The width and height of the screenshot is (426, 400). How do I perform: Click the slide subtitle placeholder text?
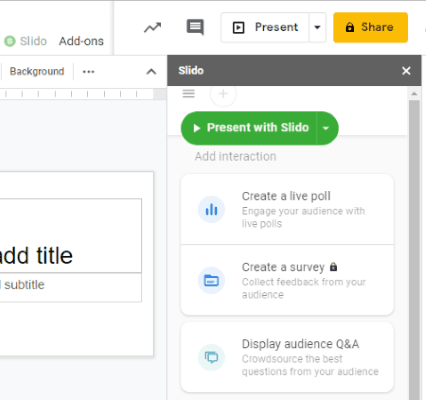point(22,285)
